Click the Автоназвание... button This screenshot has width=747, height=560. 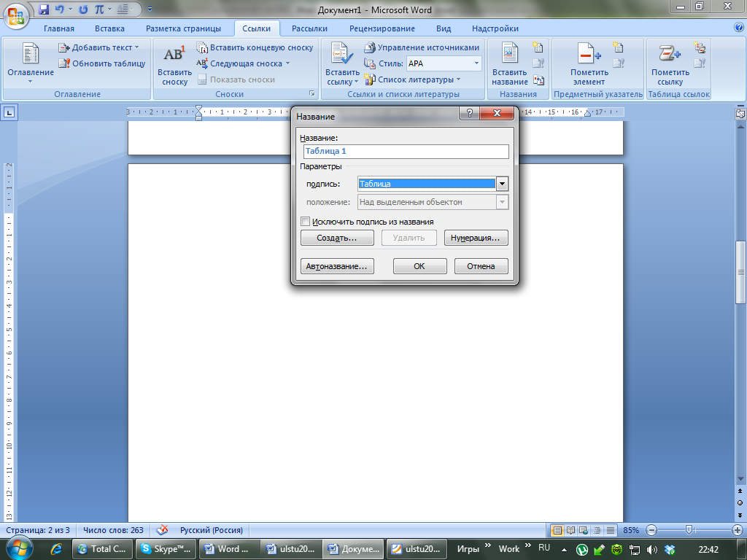[x=337, y=266]
